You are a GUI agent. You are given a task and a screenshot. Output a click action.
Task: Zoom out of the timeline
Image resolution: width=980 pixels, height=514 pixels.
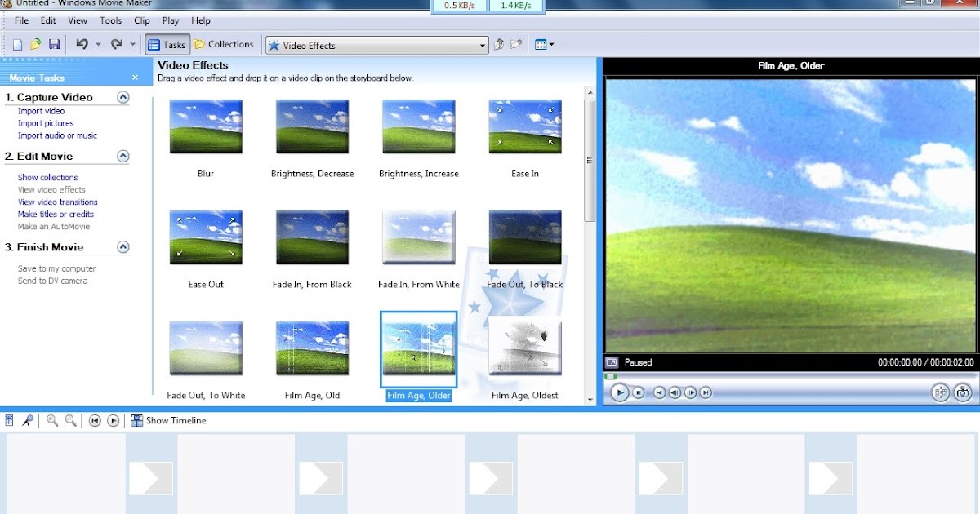pyautogui.click(x=71, y=420)
